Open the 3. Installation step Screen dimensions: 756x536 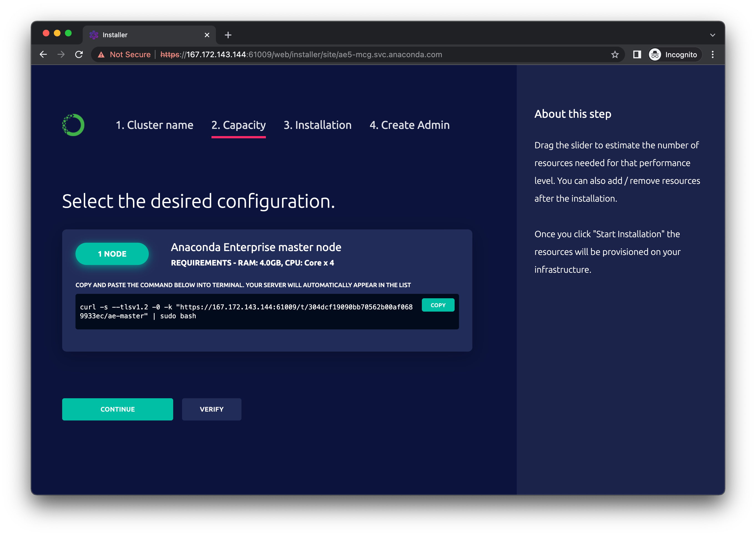pos(318,125)
